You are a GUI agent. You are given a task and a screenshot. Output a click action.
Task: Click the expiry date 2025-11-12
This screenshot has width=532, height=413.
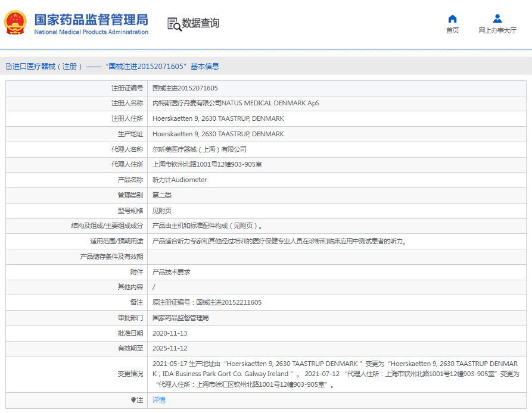coord(170,348)
